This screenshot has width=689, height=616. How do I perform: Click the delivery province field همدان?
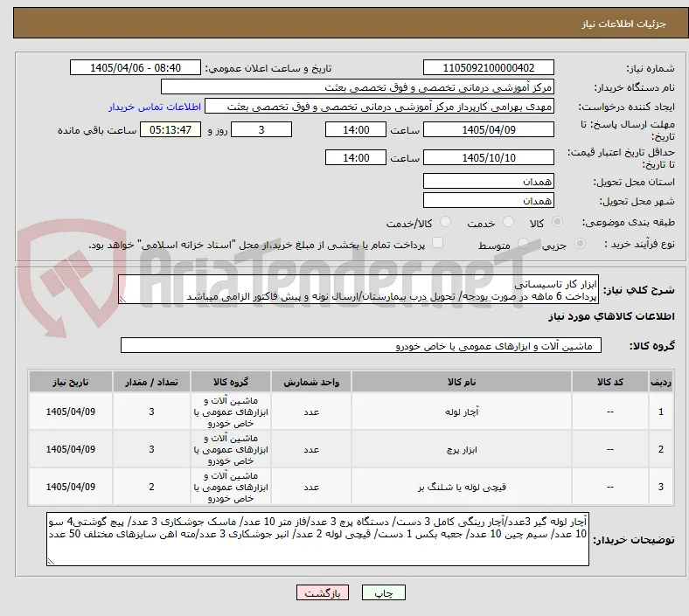click(x=488, y=181)
